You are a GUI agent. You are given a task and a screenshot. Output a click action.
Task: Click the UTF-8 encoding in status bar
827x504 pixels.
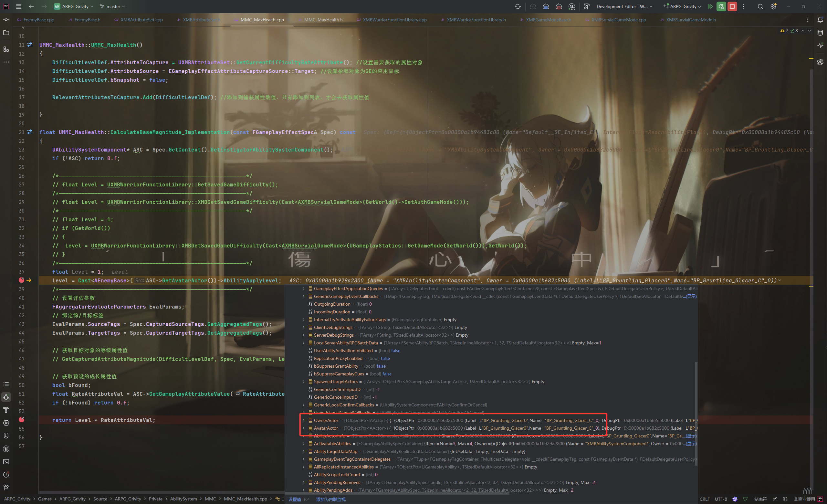(x=721, y=499)
